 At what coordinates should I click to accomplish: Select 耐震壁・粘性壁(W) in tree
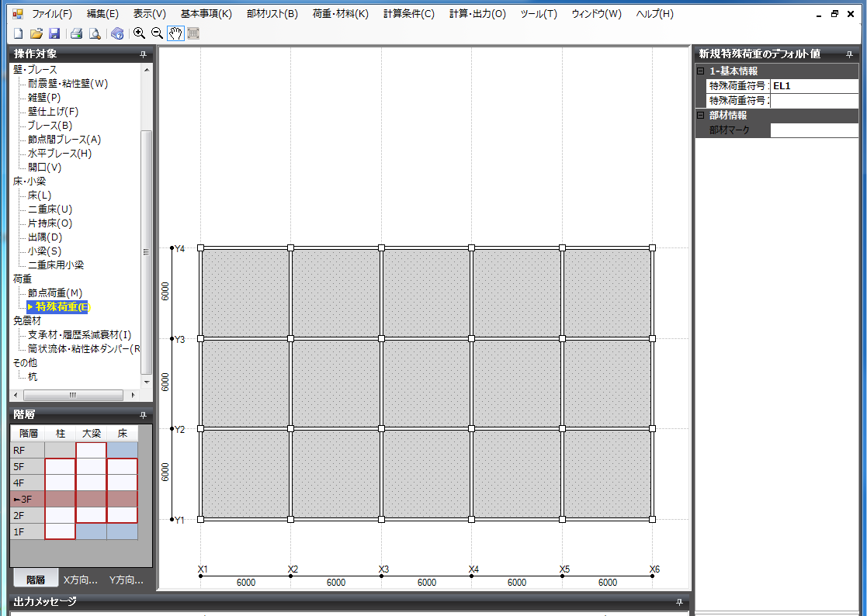click(68, 84)
